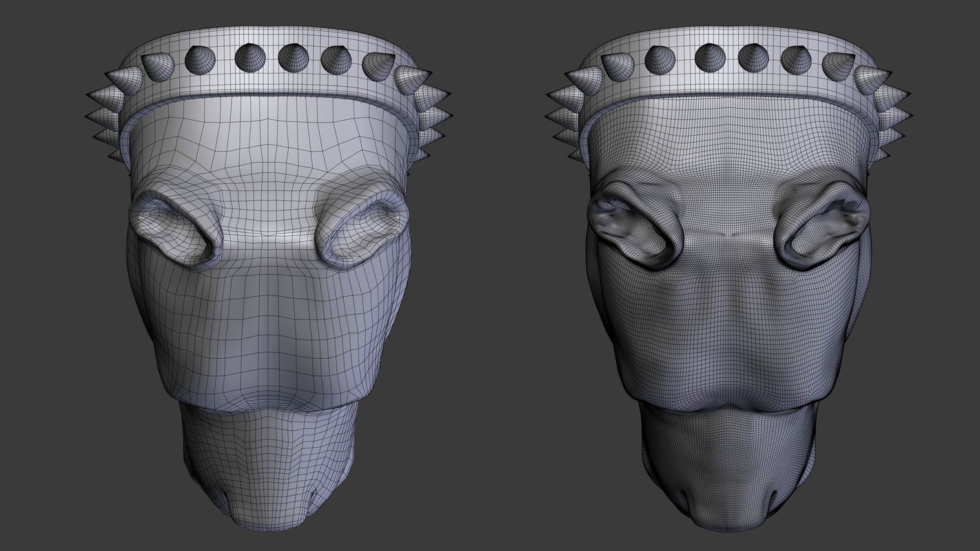The image size is (980, 551).
Task: Click the center spike on left model's crown
Action: pyautogui.click(x=250, y=56)
